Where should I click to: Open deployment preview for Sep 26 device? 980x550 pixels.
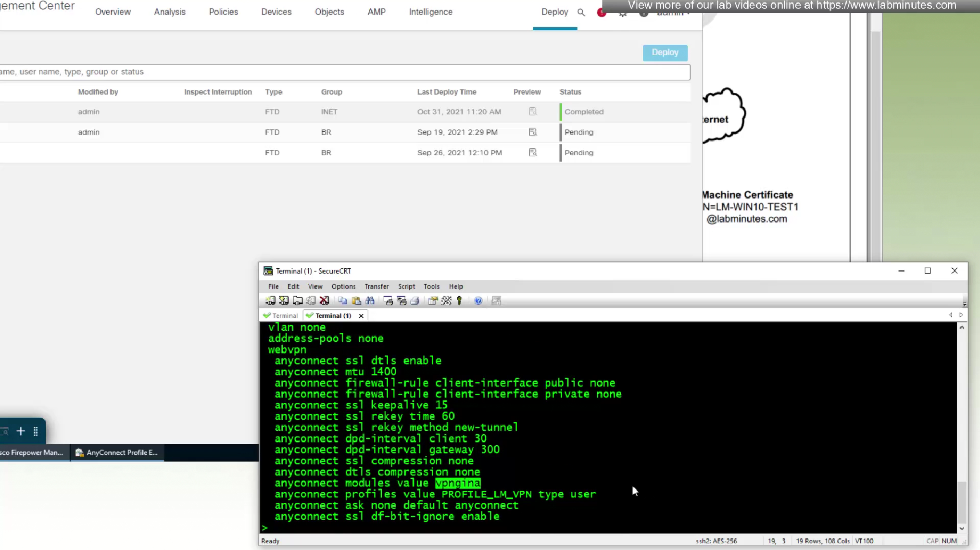pos(533,152)
